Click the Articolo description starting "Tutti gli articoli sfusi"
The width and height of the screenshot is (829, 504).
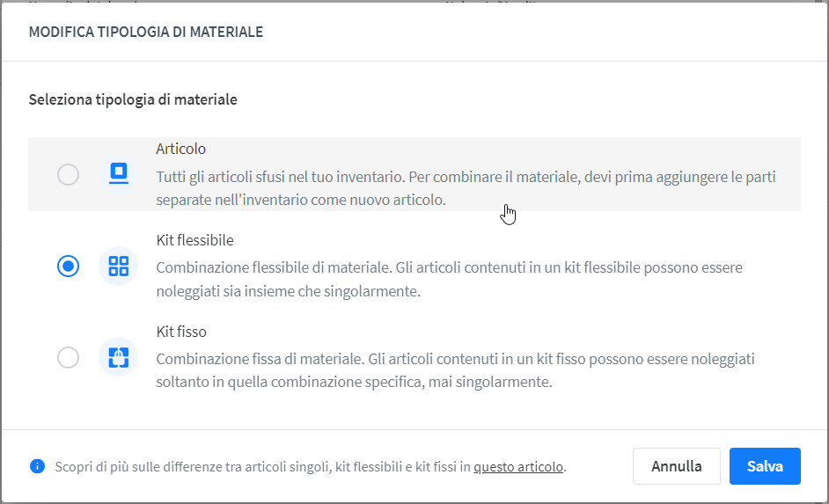466,188
